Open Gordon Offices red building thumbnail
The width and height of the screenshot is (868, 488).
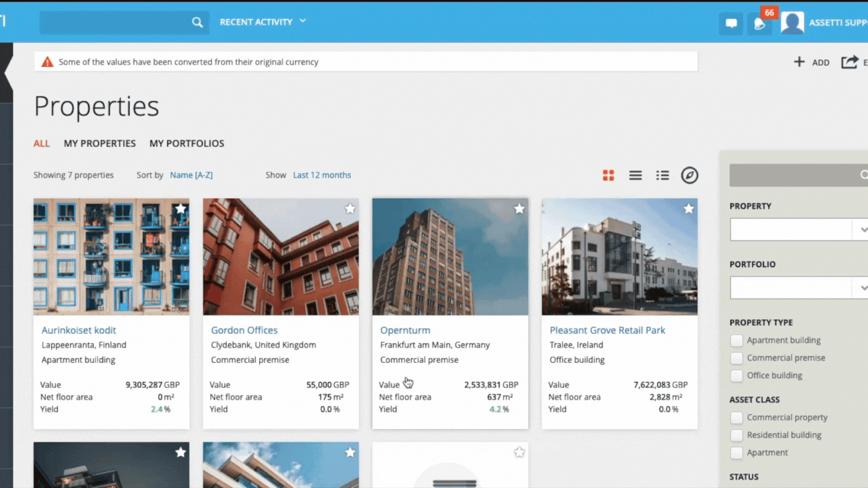pos(281,257)
